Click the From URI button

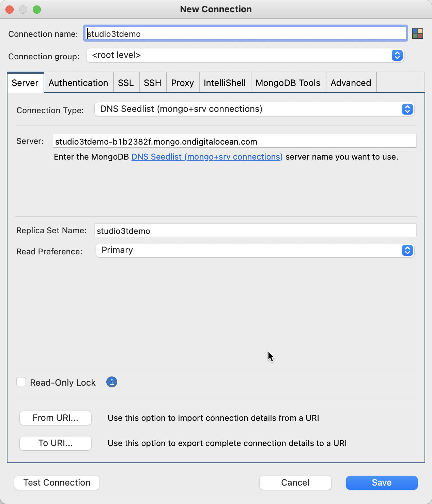(55, 418)
